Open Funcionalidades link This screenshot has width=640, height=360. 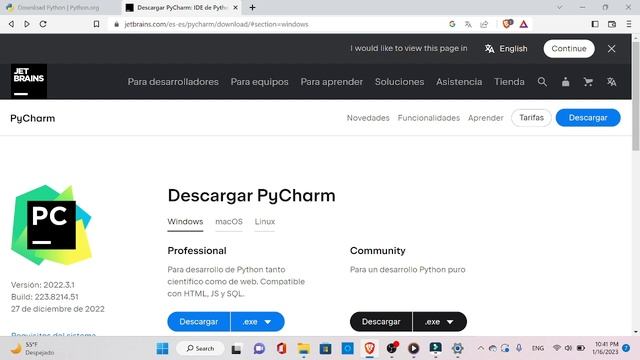point(429,118)
